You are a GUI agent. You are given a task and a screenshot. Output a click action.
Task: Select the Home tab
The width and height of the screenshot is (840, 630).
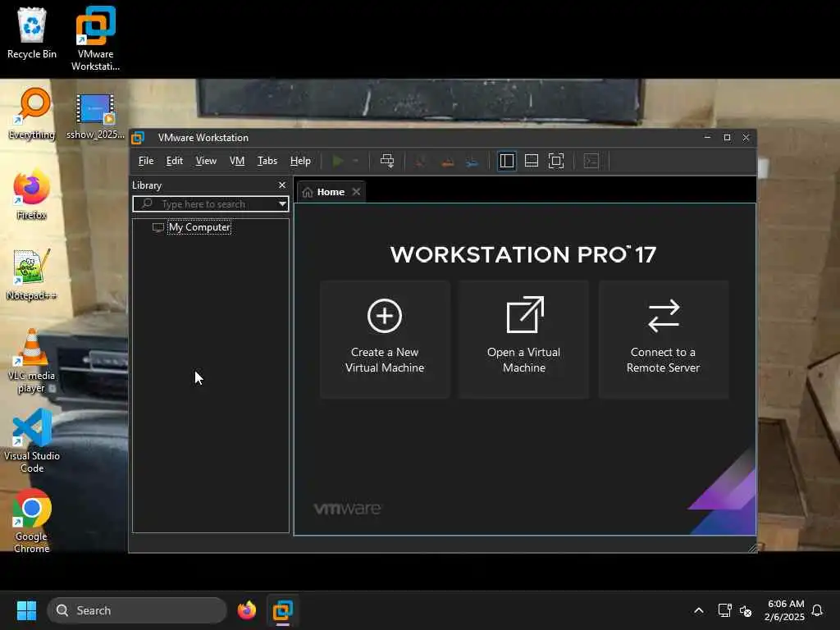331,192
